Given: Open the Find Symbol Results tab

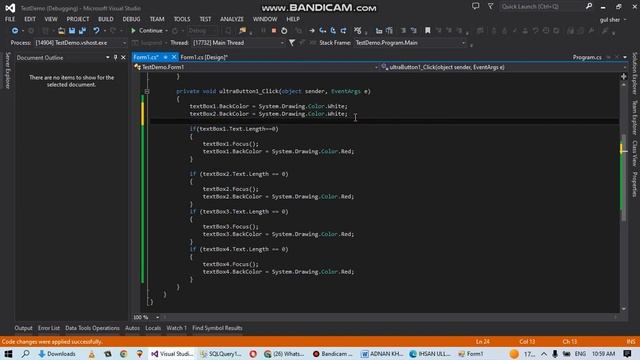Looking at the screenshot, I should click(217, 328).
